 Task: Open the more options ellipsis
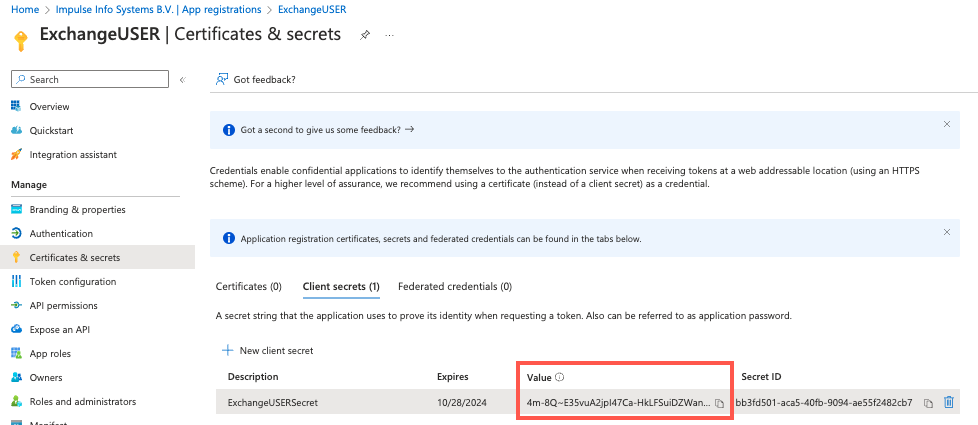pos(390,36)
